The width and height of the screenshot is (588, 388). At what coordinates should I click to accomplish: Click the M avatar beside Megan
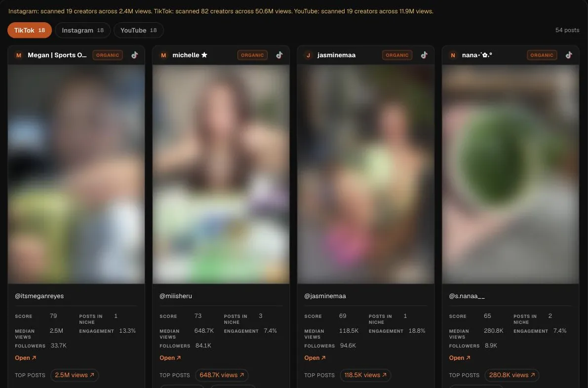coord(19,55)
